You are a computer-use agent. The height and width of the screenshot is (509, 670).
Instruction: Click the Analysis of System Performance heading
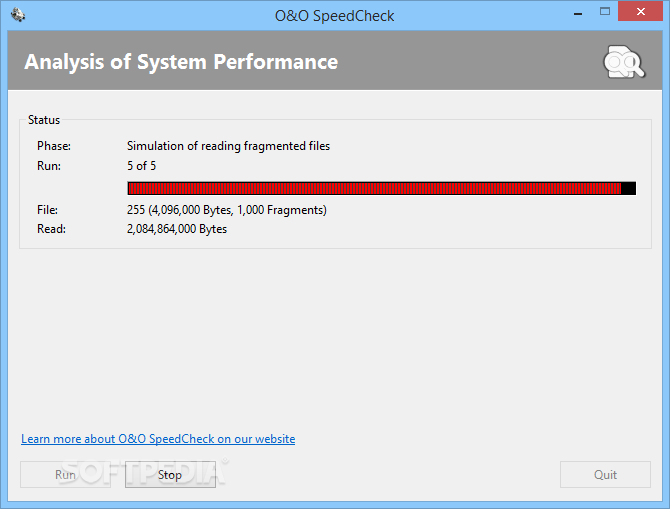click(181, 62)
